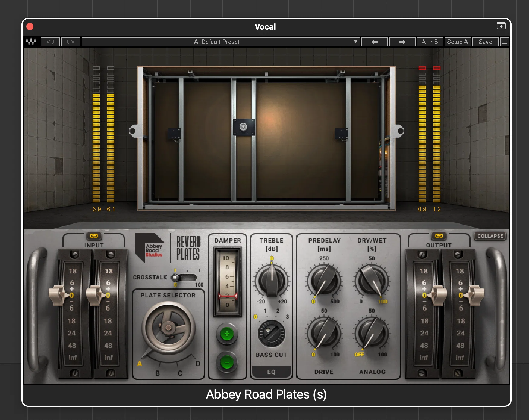The height and width of the screenshot is (420, 529).
Task: Redo the last plugin change
Action: tap(71, 42)
